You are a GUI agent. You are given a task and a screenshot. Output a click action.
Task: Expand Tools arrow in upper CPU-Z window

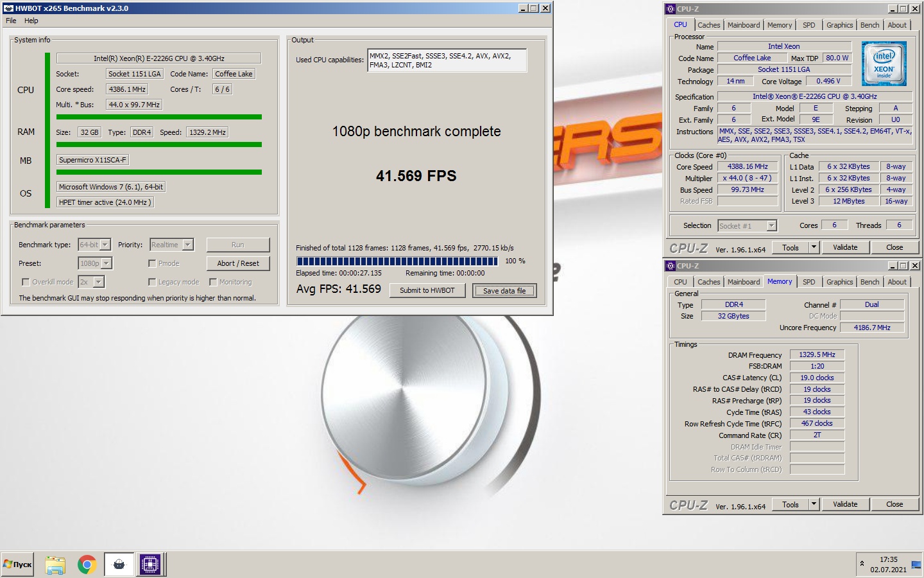click(x=814, y=247)
